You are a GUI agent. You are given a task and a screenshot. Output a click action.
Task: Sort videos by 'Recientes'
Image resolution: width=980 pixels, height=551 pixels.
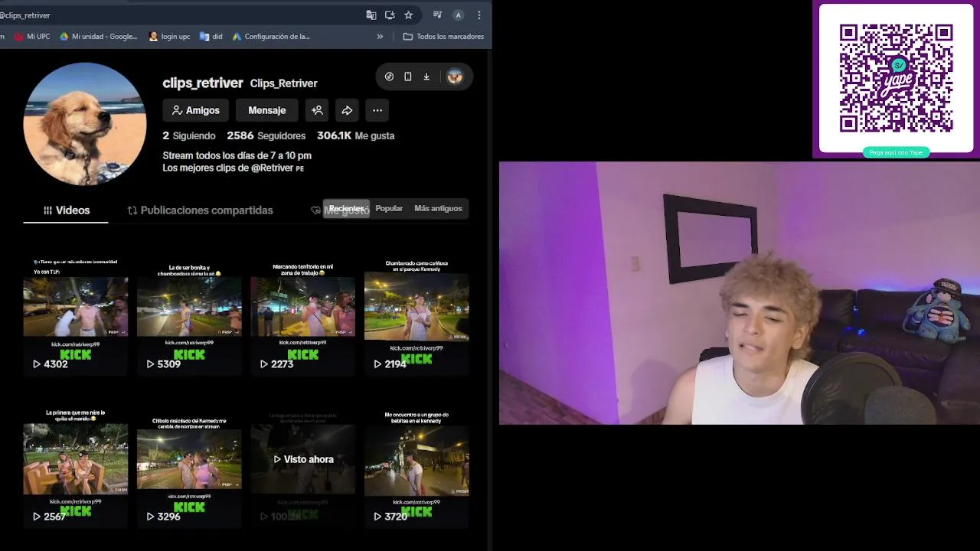346,208
